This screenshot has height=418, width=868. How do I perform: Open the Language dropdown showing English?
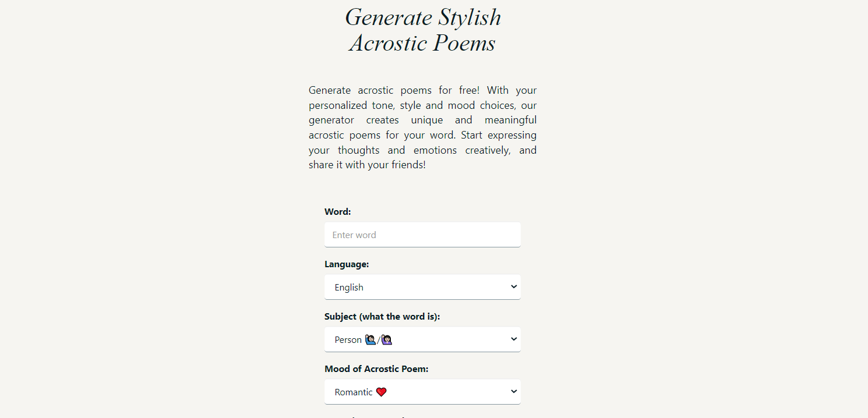coord(422,287)
